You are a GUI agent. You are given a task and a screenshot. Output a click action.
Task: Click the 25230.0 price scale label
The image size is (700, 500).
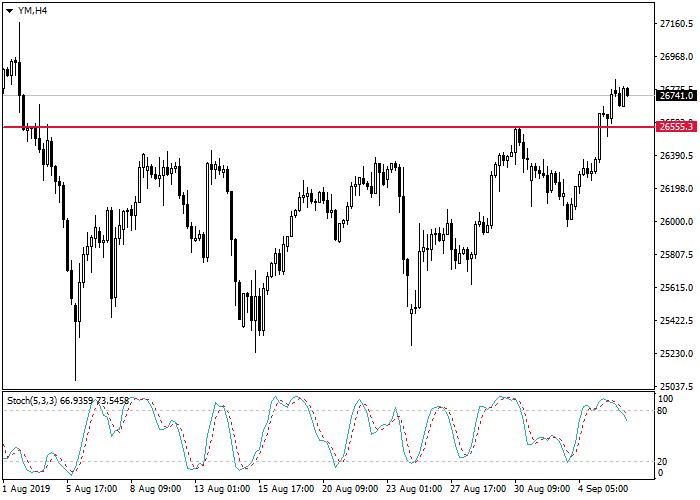(x=676, y=354)
